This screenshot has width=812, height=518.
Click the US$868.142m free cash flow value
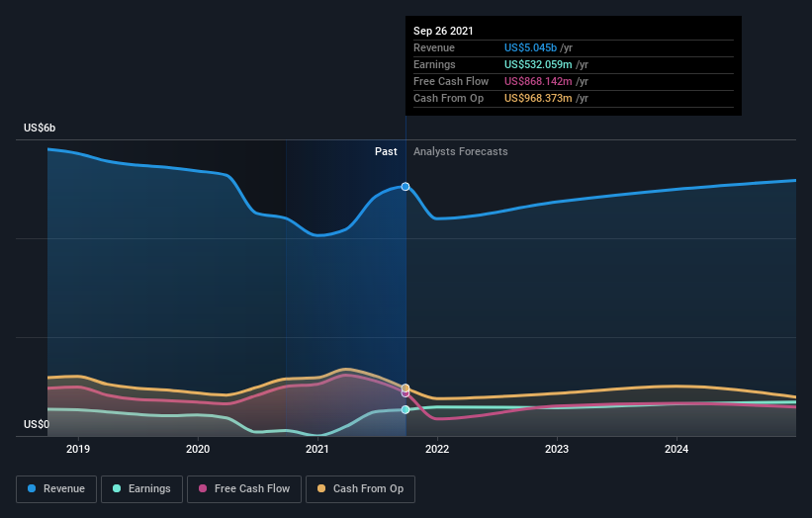click(x=538, y=81)
